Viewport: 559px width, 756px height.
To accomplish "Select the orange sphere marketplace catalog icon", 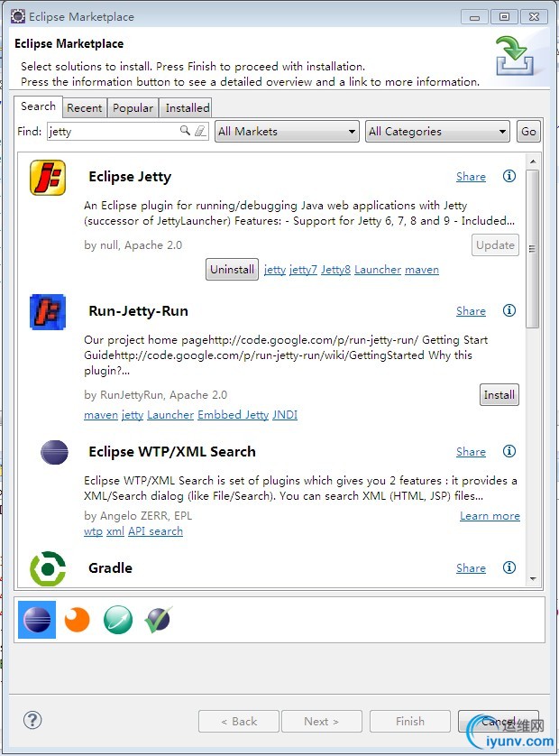I will pos(78,620).
